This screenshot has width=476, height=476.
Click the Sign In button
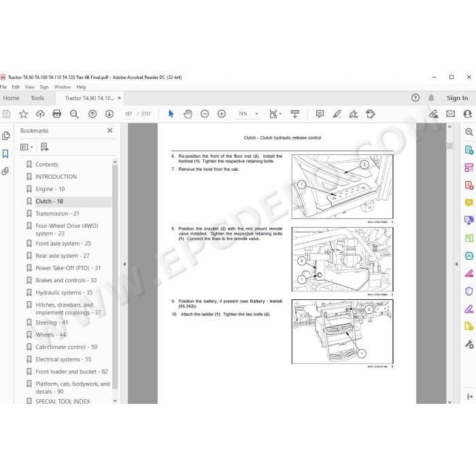(x=457, y=98)
